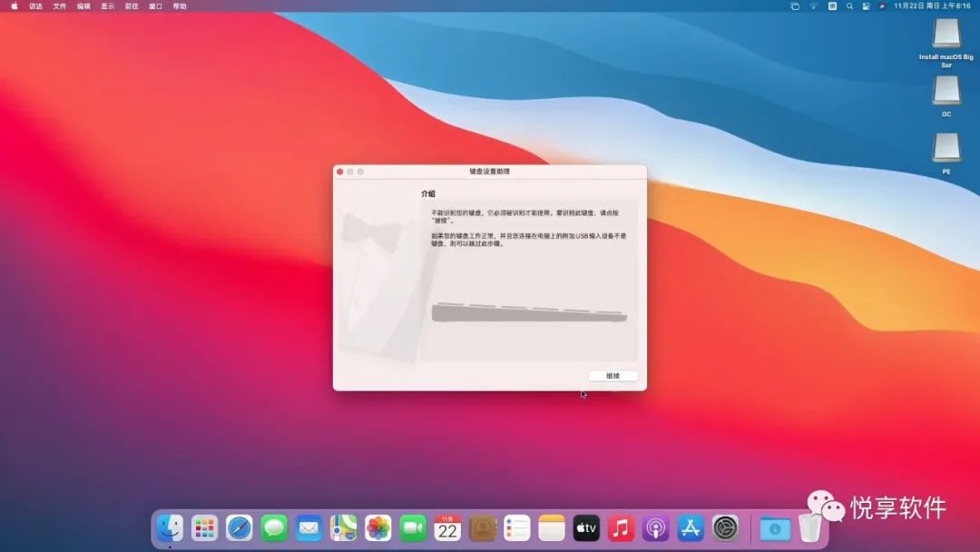Screen dimensions: 980x552
Task: Open Contacts from the Dock
Action: click(x=482, y=528)
